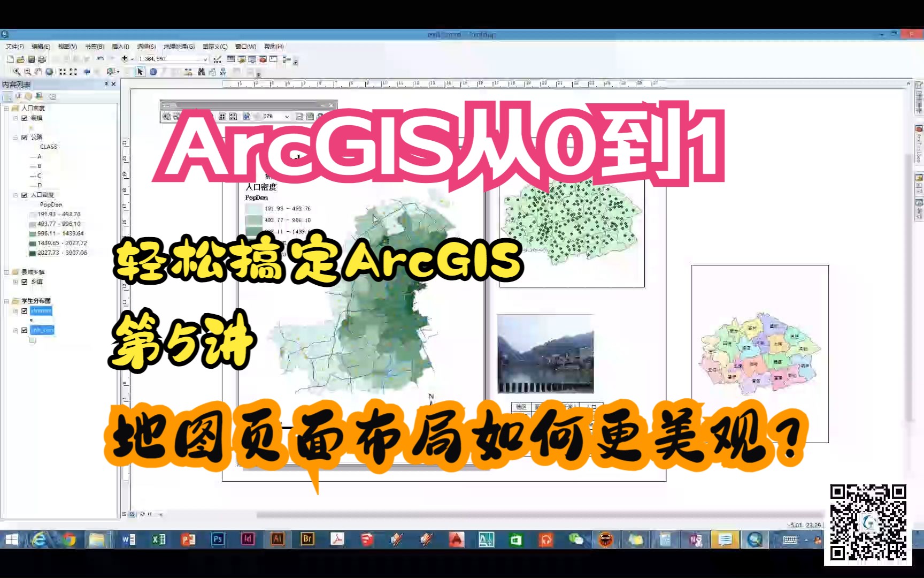Open the Table of Contents window icon
Image resolution: width=924 pixels, height=578 pixels.
tap(231, 59)
